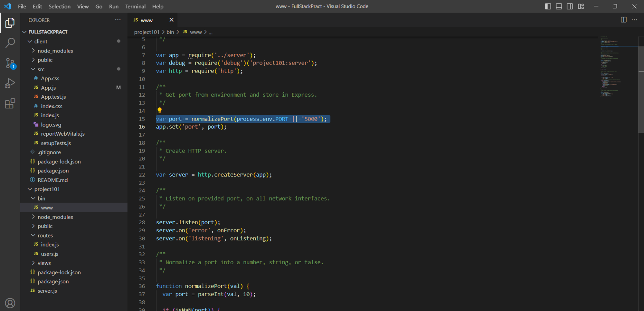This screenshot has width=644, height=311.
Task: Open the Explorer view in activity bar
Action: tap(10, 23)
